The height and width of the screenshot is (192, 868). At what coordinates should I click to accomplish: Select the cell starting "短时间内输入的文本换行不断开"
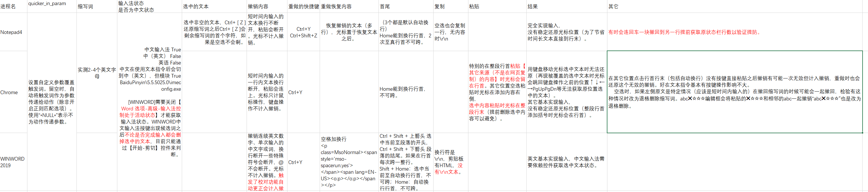pos(267,32)
